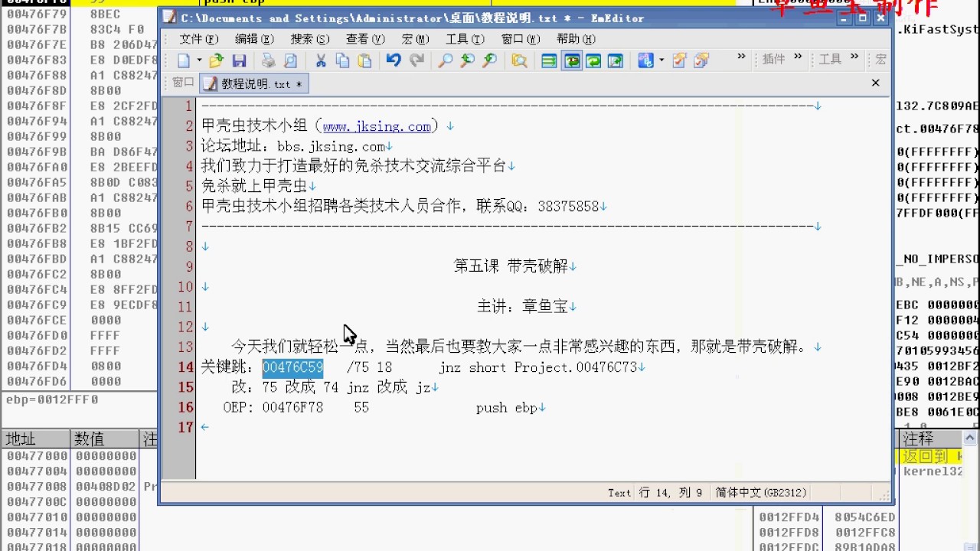Save the document with the floppy icon
The width and height of the screenshot is (980, 551).
(239, 60)
